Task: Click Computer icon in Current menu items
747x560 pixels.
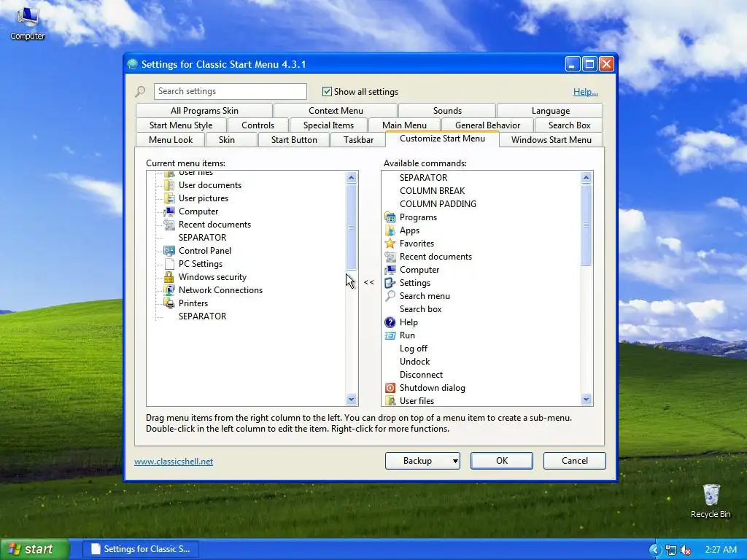Action: [x=169, y=211]
